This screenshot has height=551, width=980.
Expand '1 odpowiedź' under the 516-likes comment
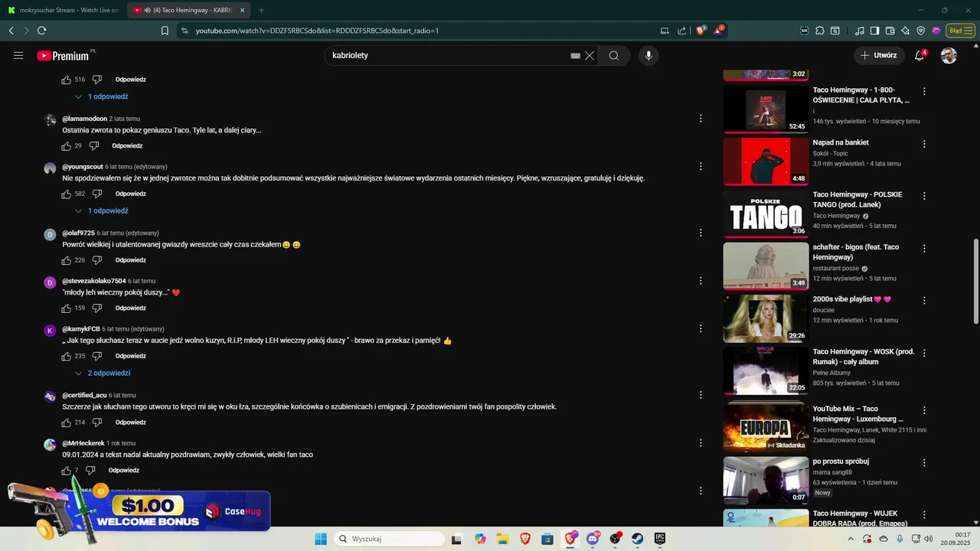pyautogui.click(x=102, y=97)
